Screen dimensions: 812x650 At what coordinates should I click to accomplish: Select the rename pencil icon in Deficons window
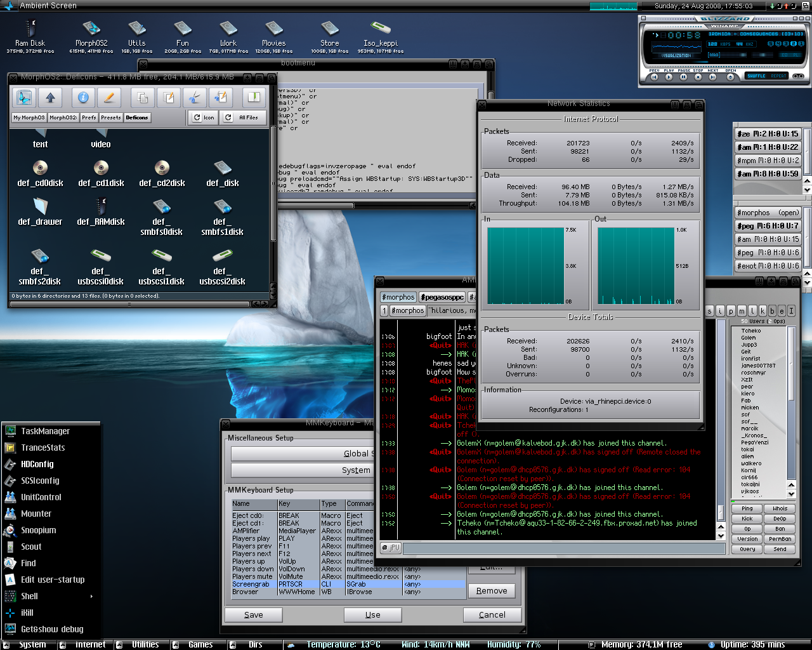(109, 97)
